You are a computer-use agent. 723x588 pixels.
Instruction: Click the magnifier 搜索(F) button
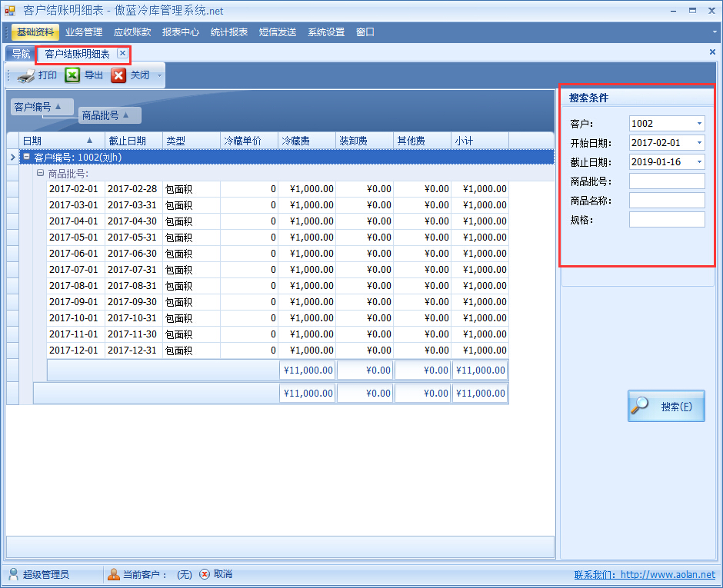click(666, 406)
